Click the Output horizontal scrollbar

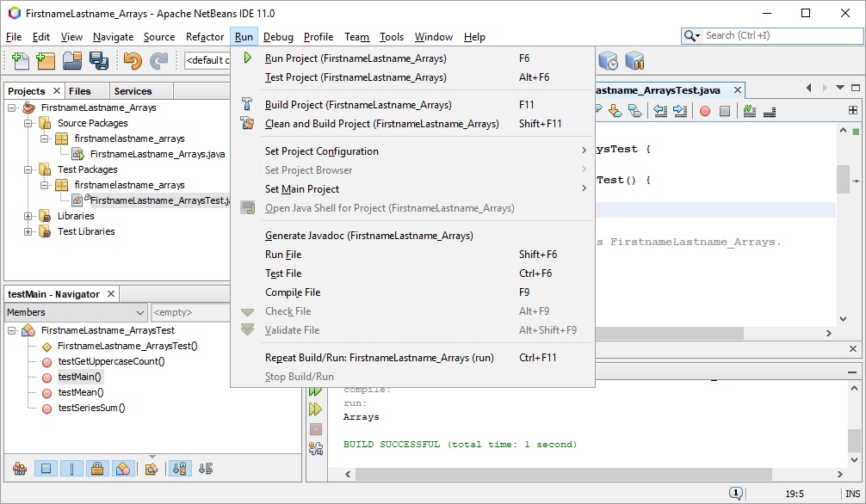(563, 474)
